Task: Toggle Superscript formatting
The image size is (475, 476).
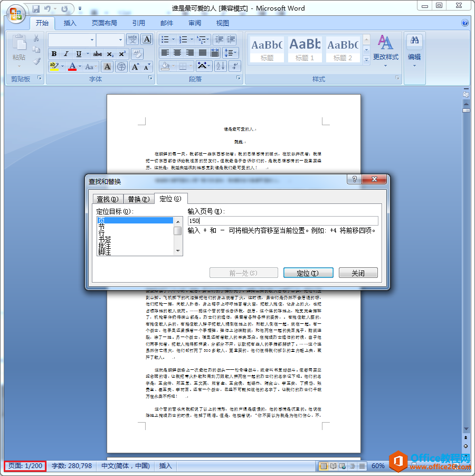Action: (x=122, y=54)
